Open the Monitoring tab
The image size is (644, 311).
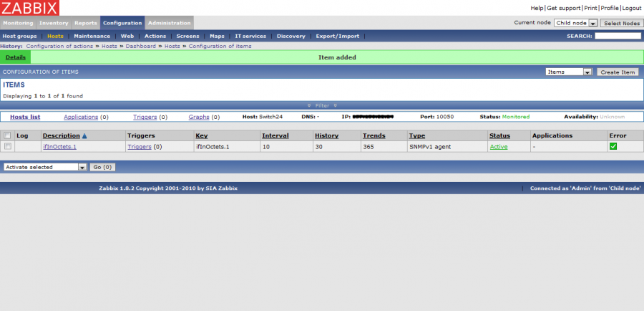(x=19, y=23)
